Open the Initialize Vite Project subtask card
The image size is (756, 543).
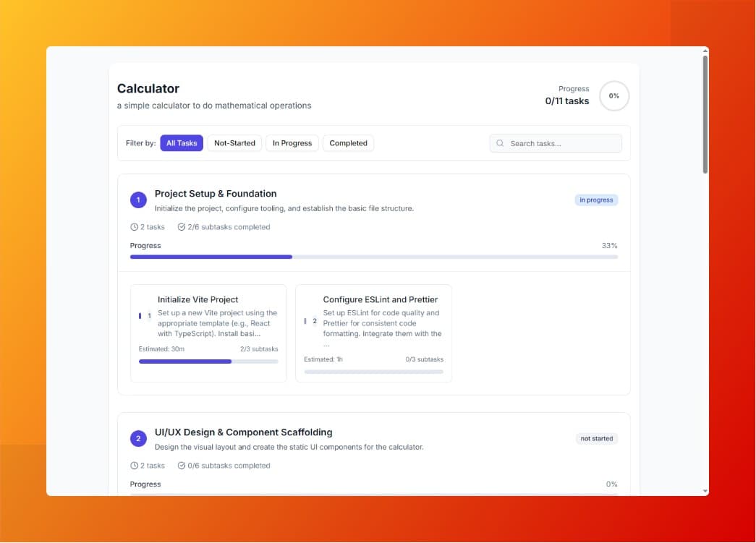click(208, 333)
